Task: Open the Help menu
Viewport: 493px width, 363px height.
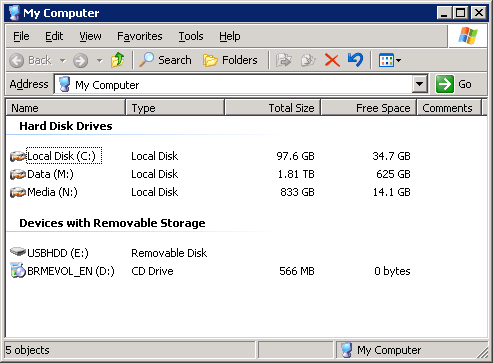Action: (x=230, y=36)
